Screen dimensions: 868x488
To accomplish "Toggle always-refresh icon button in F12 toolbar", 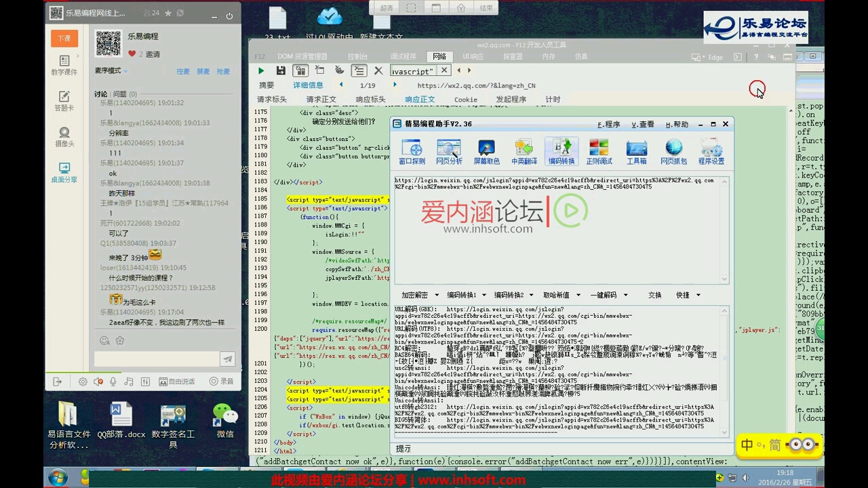I will click(x=300, y=70).
